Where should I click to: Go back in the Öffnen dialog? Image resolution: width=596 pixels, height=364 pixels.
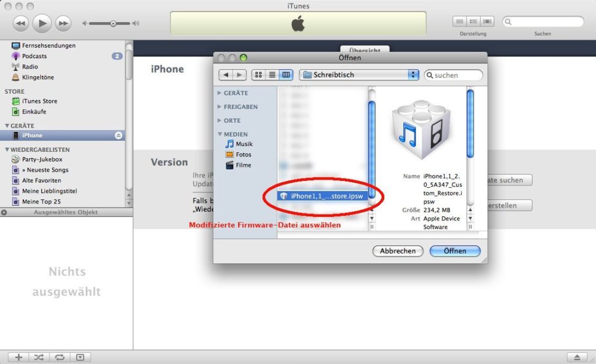tap(226, 75)
